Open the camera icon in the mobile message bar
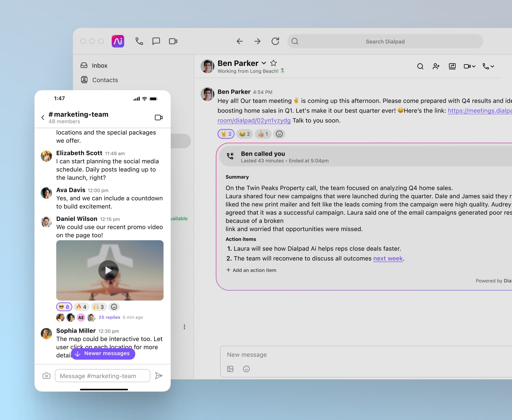Image resolution: width=512 pixels, height=420 pixels. tap(46, 376)
